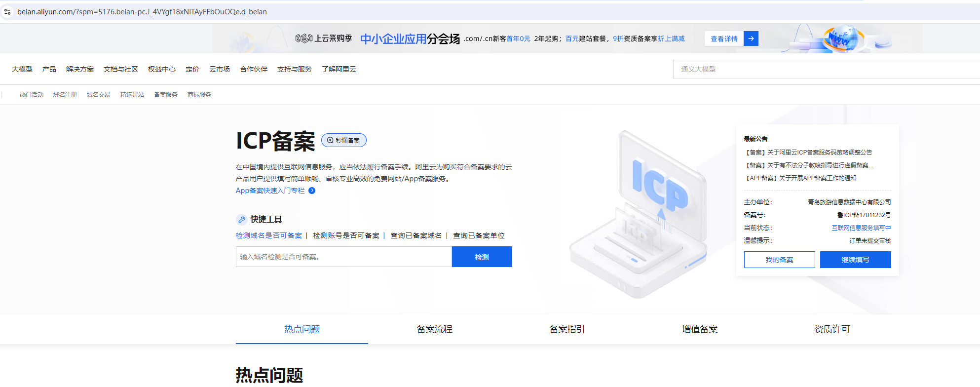
Task: Click the 秒懂备案 badge button
Action: click(x=344, y=140)
